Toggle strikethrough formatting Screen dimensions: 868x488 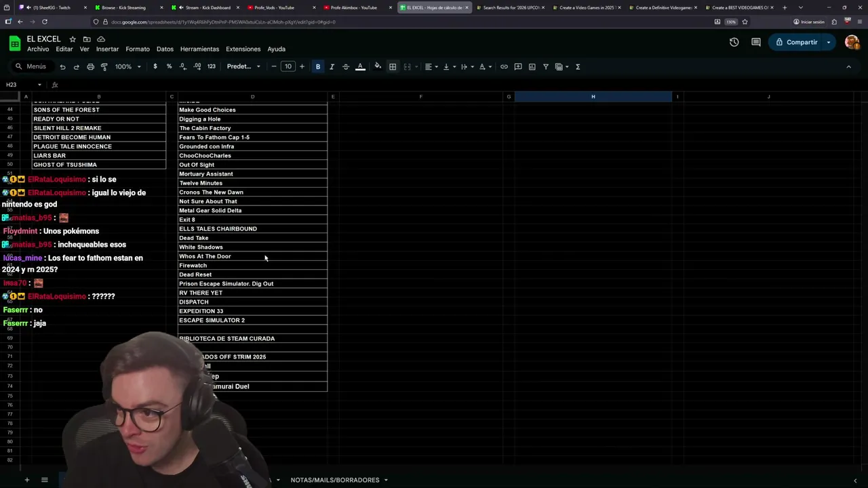click(346, 66)
